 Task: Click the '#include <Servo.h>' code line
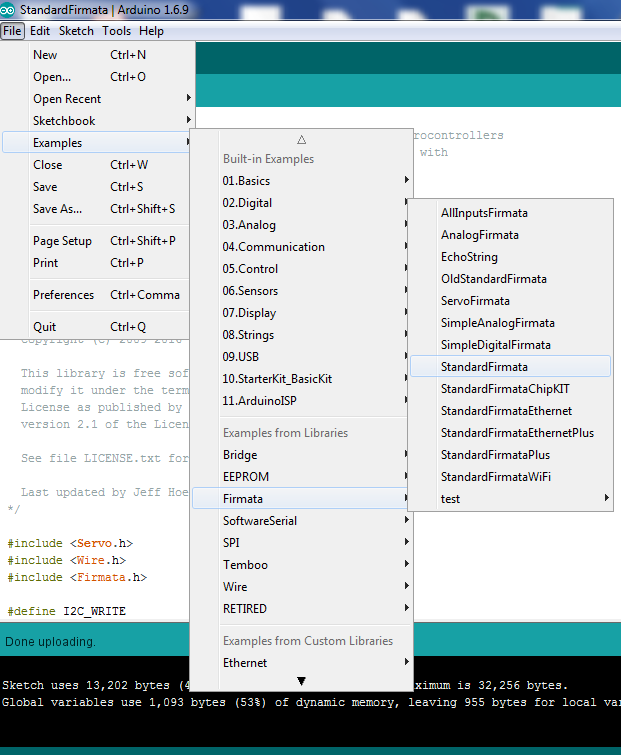(70, 544)
